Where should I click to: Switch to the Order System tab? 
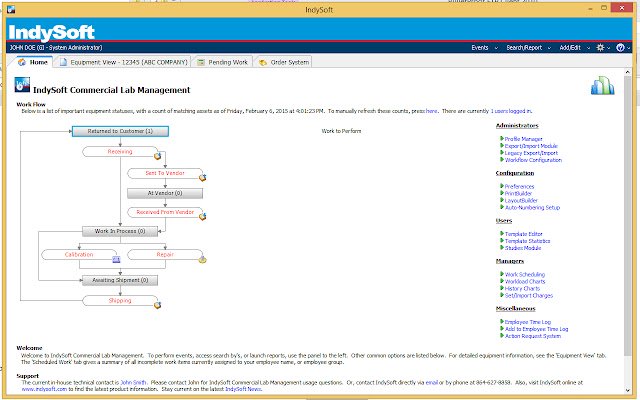click(284, 62)
